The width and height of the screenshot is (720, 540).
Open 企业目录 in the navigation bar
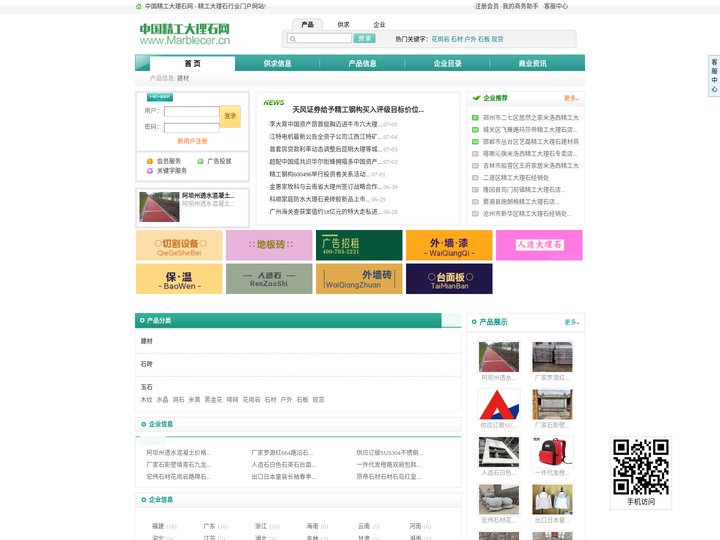tap(448, 63)
